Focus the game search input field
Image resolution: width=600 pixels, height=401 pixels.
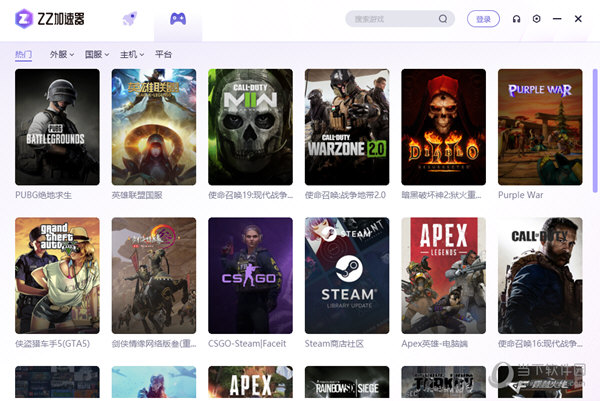pos(400,19)
